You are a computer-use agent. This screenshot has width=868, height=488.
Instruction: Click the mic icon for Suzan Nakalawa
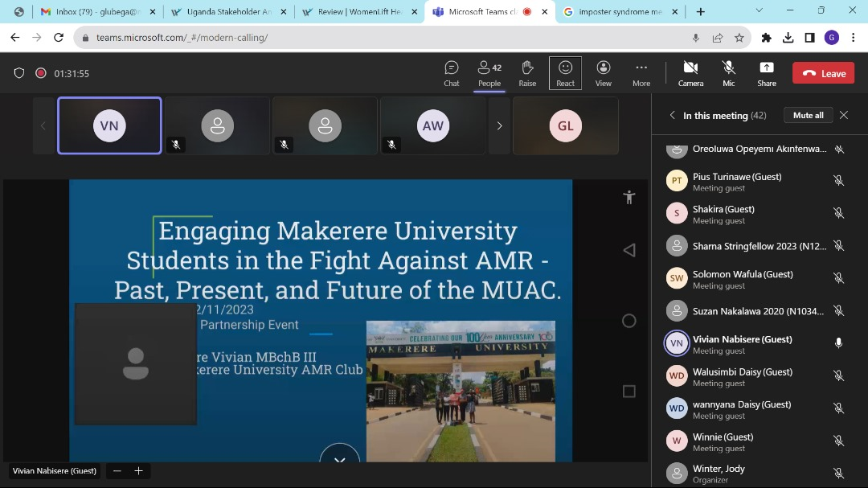tap(838, 311)
